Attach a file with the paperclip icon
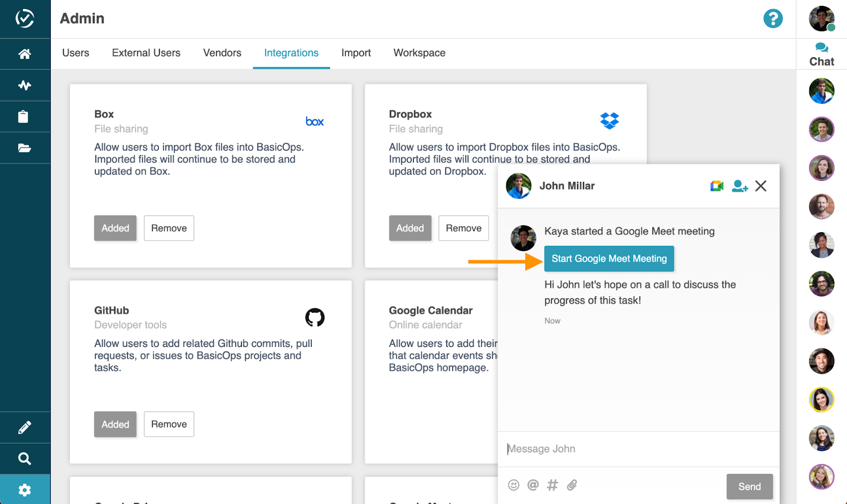Image resolution: width=847 pixels, height=504 pixels. click(572, 484)
